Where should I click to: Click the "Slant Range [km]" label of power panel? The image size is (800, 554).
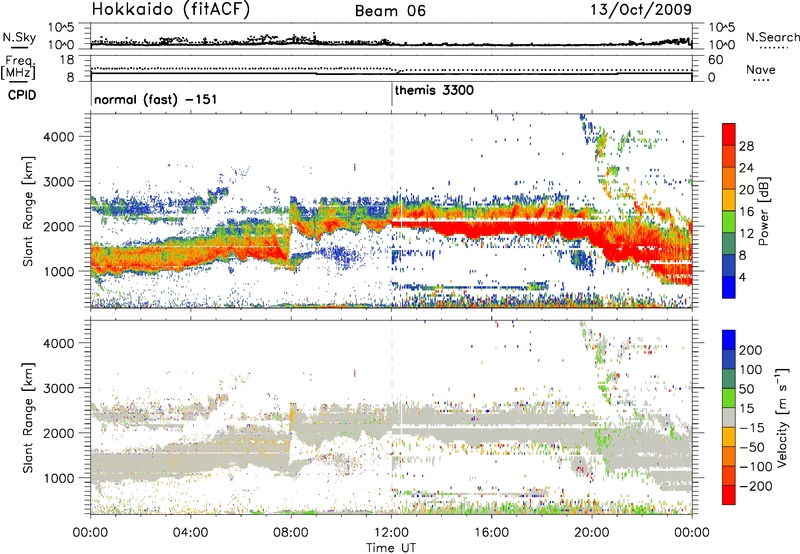[28, 211]
